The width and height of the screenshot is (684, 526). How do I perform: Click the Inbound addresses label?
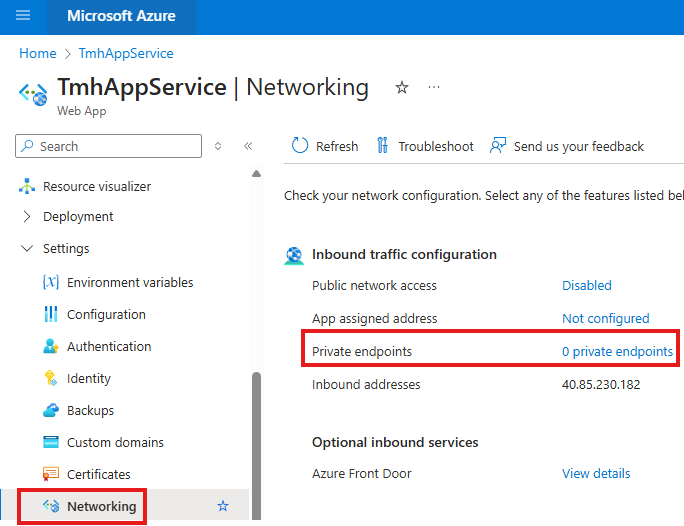tap(366, 384)
